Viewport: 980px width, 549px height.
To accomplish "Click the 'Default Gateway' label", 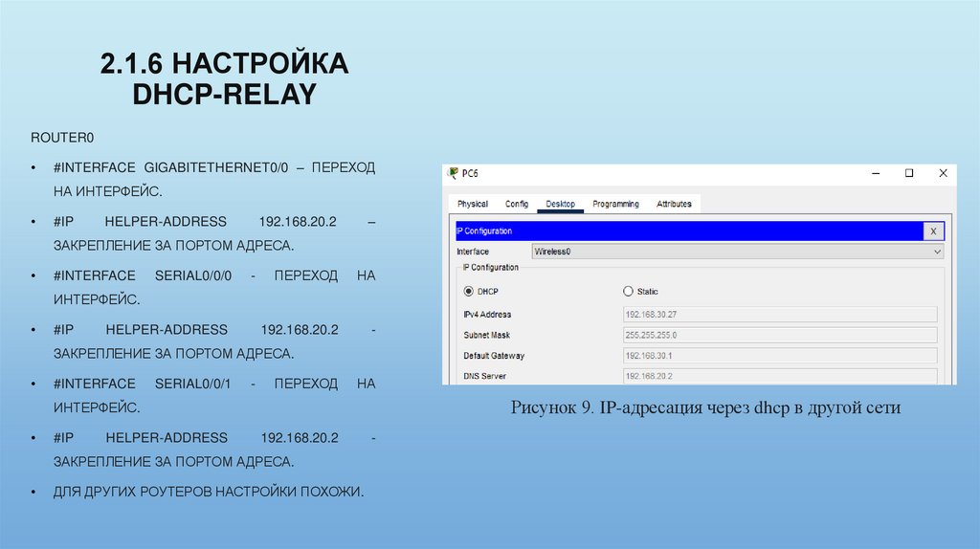I will [494, 356].
